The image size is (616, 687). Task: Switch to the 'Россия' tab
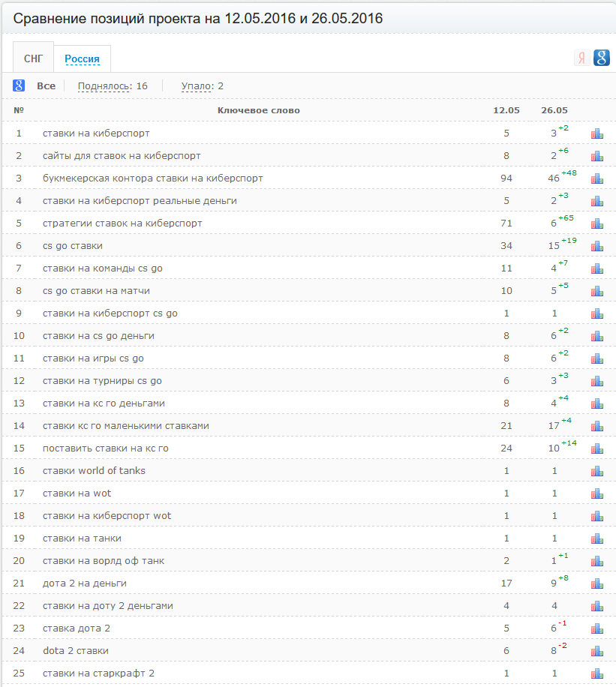coord(82,58)
